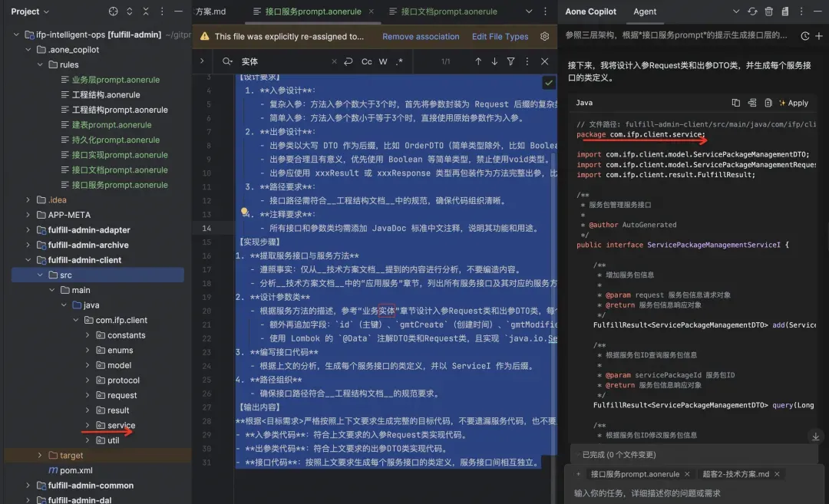This screenshot has height=504, width=829.
Task: Toggle match case Cc option
Action: pos(366,61)
